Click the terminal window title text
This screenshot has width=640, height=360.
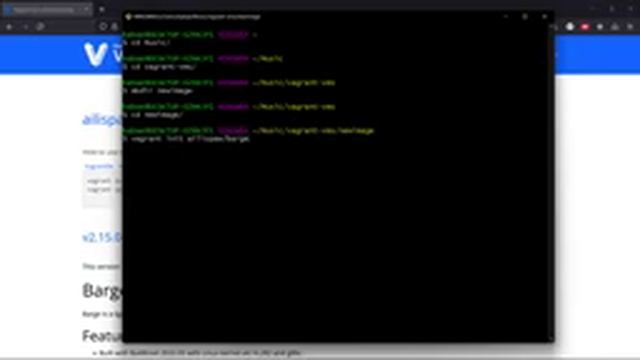(197, 17)
